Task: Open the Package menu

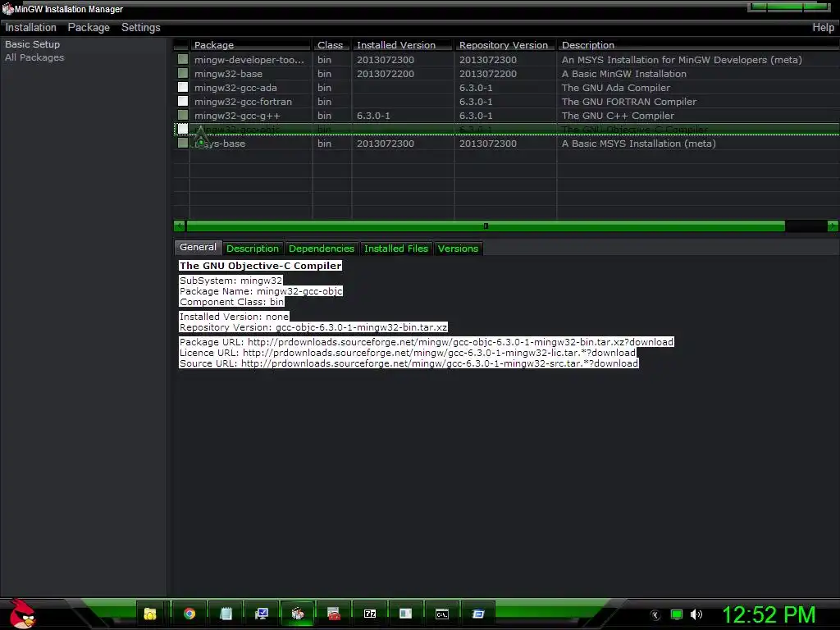Action: (89, 27)
